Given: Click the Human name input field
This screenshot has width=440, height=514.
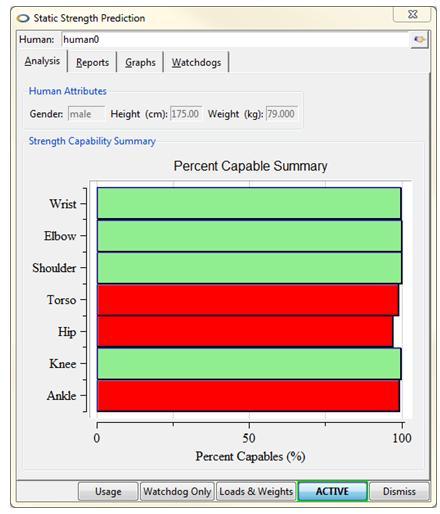Looking at the screenshot, I should coord(235,40).
